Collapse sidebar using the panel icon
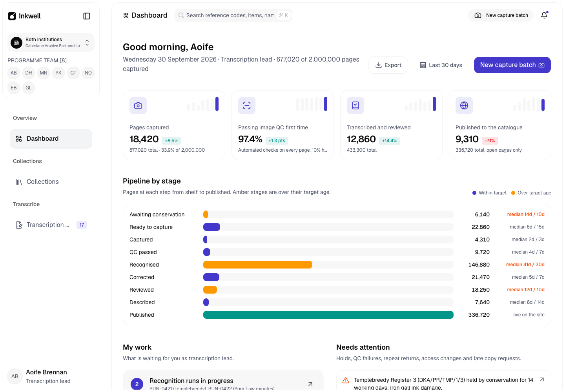This screenshot has width=565, height=392. click(87, 16)
